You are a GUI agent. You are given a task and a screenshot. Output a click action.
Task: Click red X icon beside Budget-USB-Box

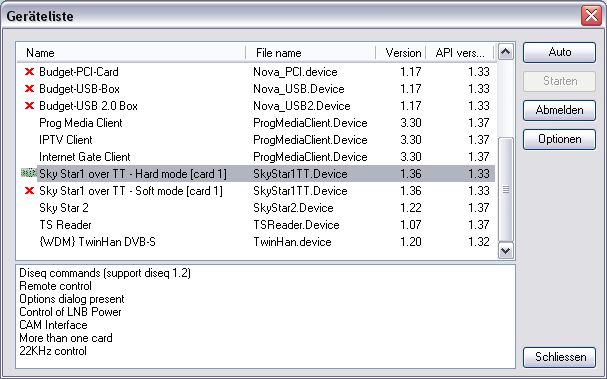pyautogui.click(x=29, y=89)
